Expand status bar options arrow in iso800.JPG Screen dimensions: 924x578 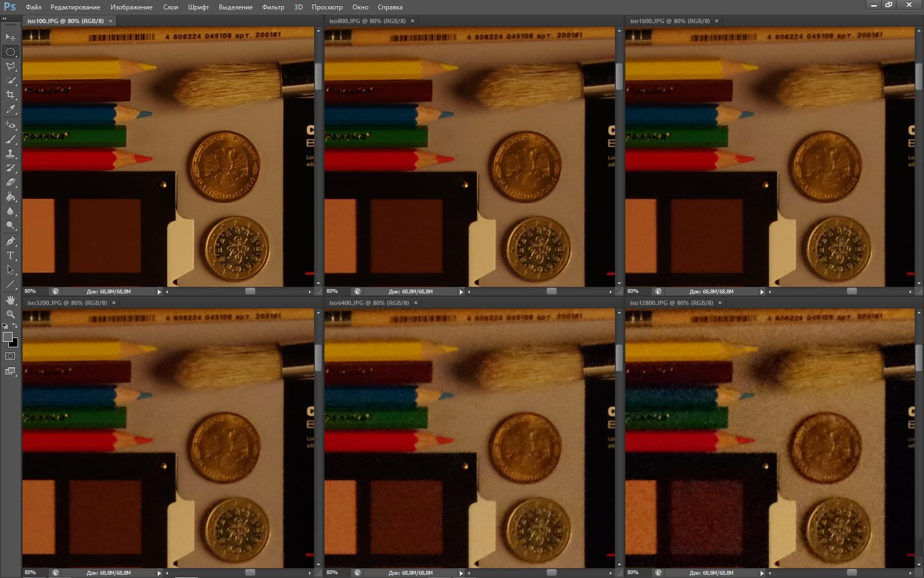[x=461, y=292]
